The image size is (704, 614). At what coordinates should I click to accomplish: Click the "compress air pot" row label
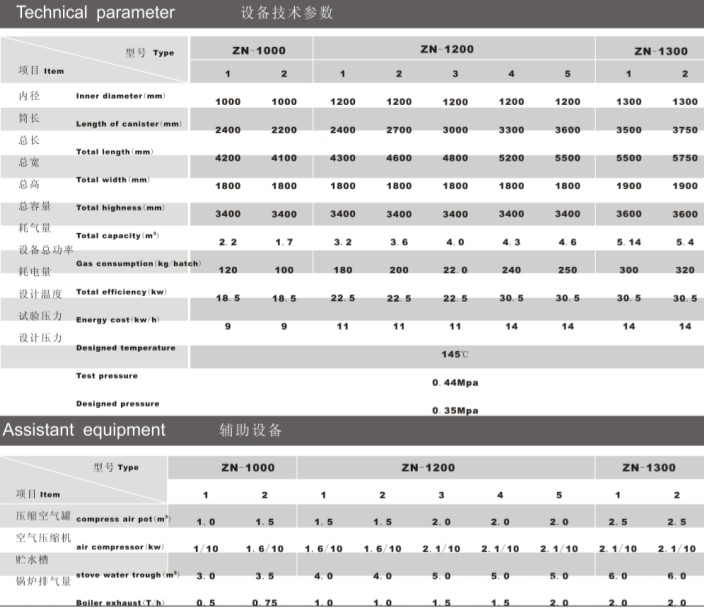[123, 519]
